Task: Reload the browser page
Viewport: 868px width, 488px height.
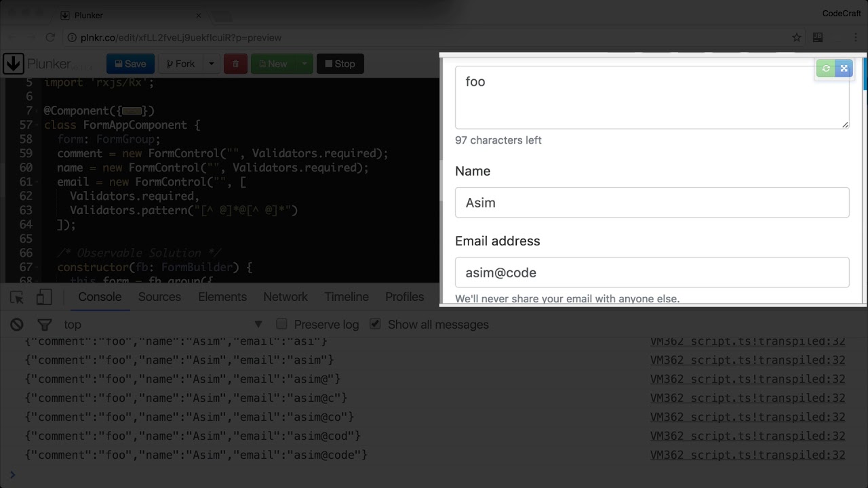Action: click(50, 37)
